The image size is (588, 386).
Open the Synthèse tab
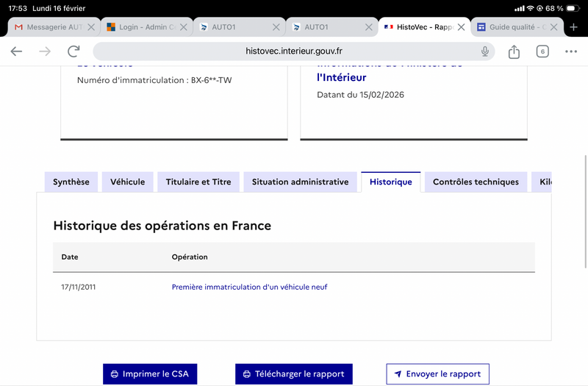click(71, 182)
